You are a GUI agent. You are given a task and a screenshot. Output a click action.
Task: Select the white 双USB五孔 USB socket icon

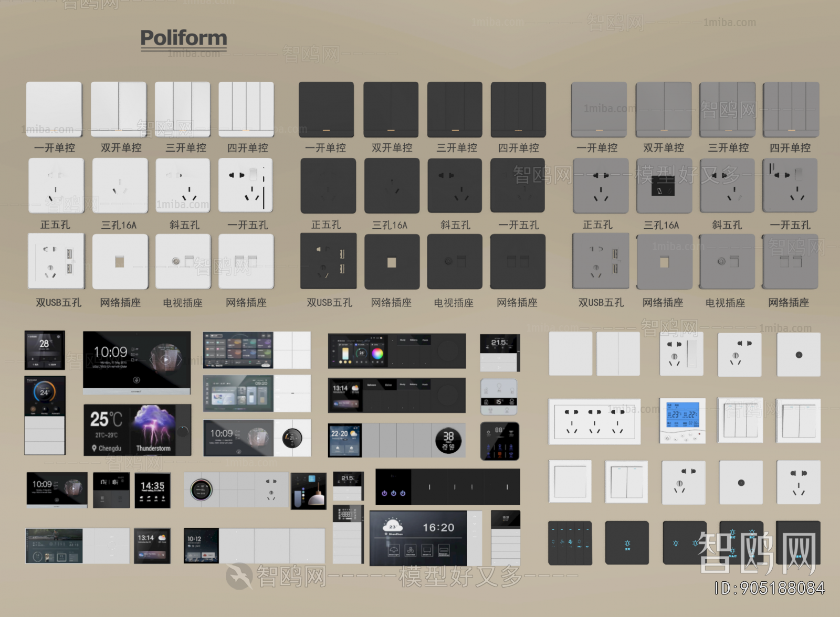pyautogui.click(x=55, y=261)
